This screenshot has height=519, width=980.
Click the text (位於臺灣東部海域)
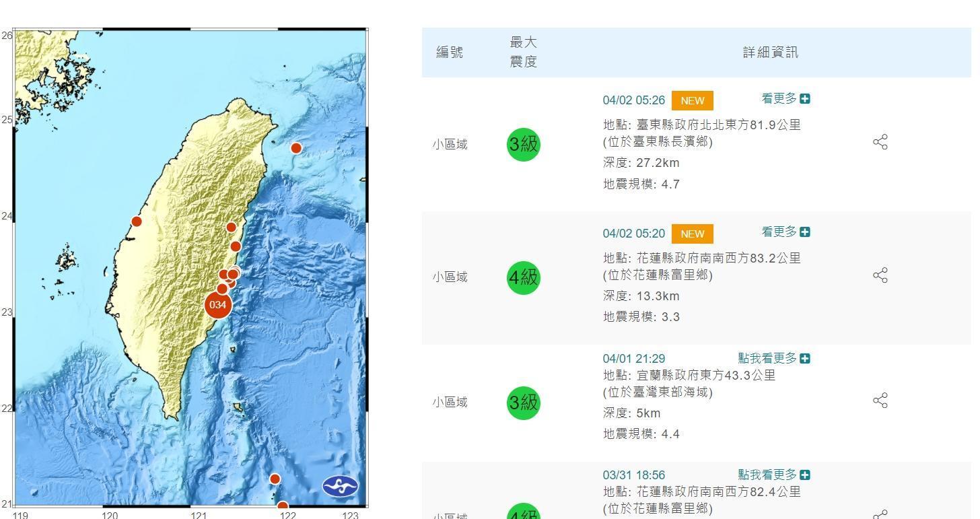tap(658, 392)
